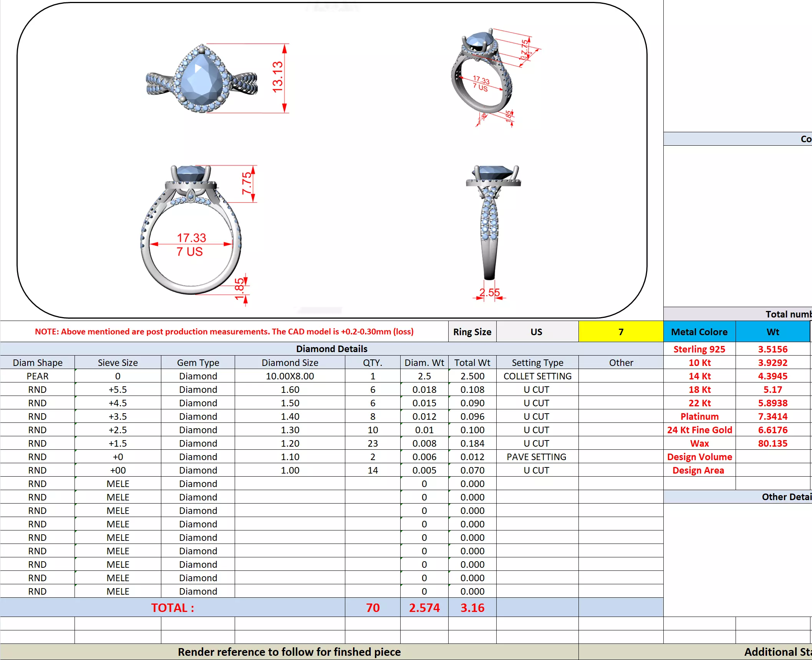Select the yellow ring size cell 7

620,332
